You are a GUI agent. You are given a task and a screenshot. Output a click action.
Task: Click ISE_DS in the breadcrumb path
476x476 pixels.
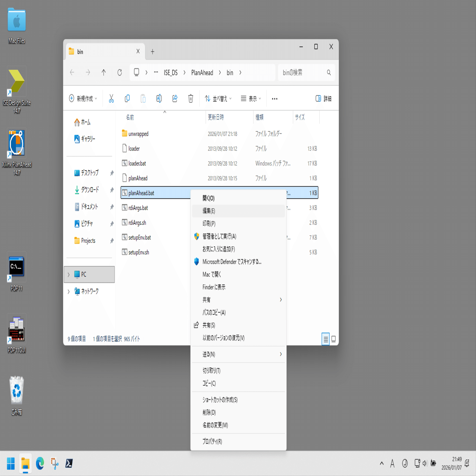[171, 73]
